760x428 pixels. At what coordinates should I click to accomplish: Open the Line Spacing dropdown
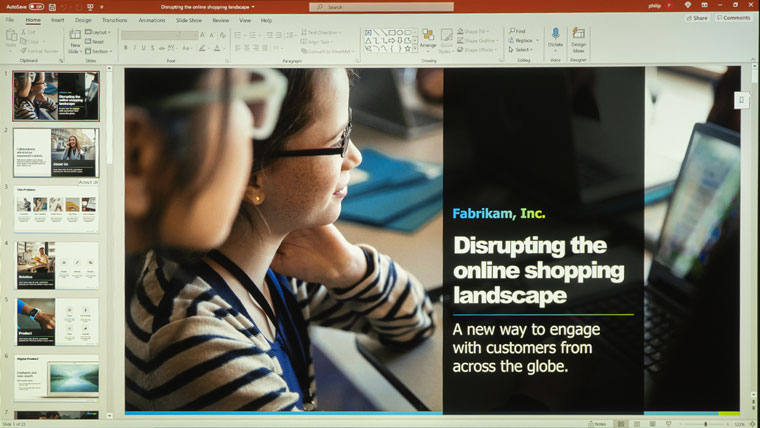pyautogui.click(x=290, y=35)
